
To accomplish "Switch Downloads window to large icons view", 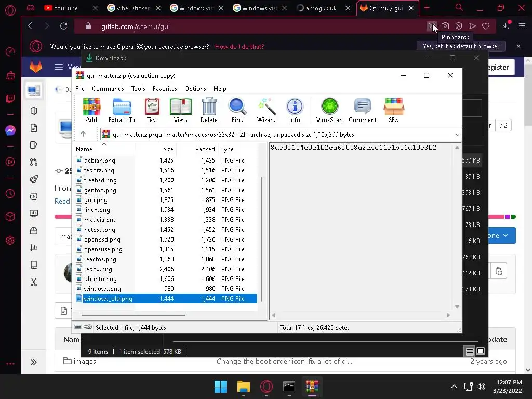I will coord(481,351).
